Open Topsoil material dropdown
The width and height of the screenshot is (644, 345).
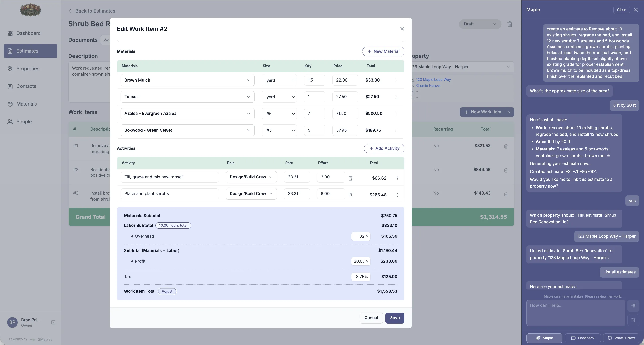(187, 97)
